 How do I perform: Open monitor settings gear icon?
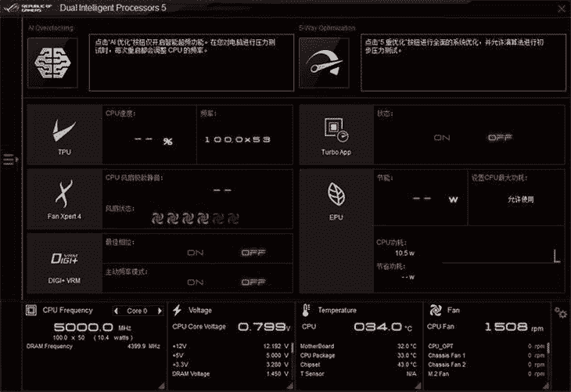[x=561, y=312]
